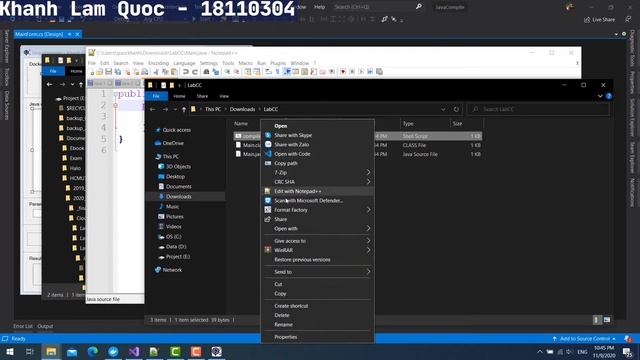
Task: Expand the Give access to submenu
Action: [368, 241]
